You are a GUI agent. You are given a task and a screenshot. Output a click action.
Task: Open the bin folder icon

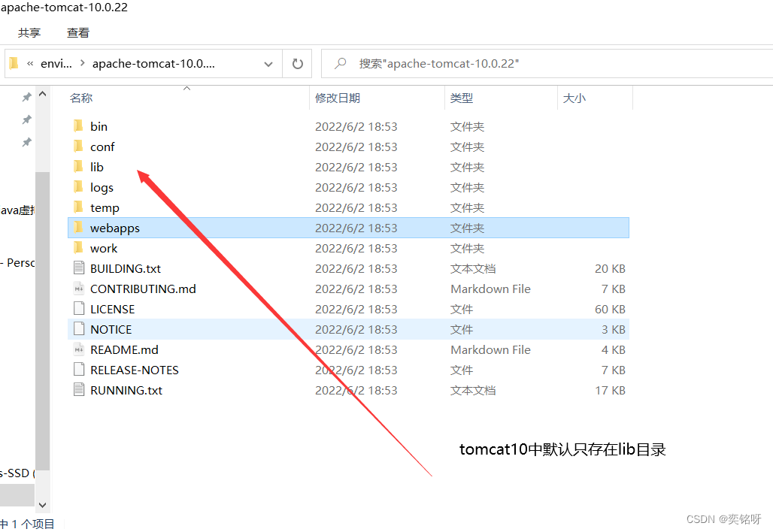pos(78,126)
